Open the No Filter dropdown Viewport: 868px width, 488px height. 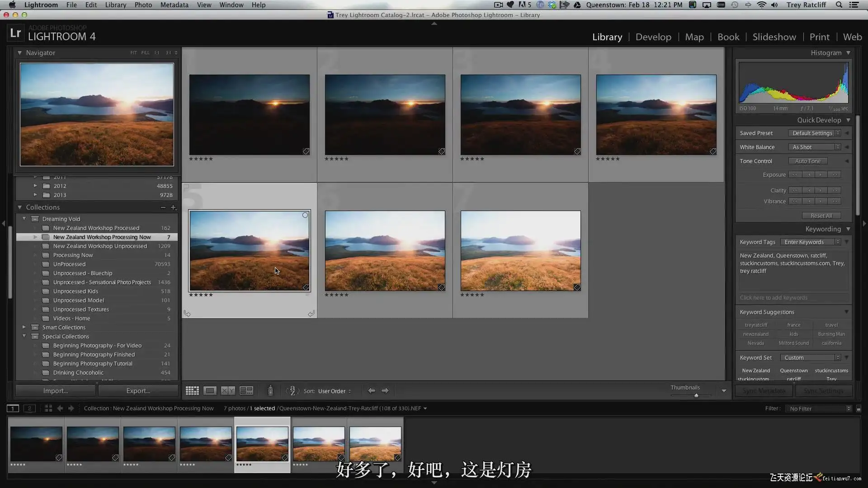click(818, 409)
